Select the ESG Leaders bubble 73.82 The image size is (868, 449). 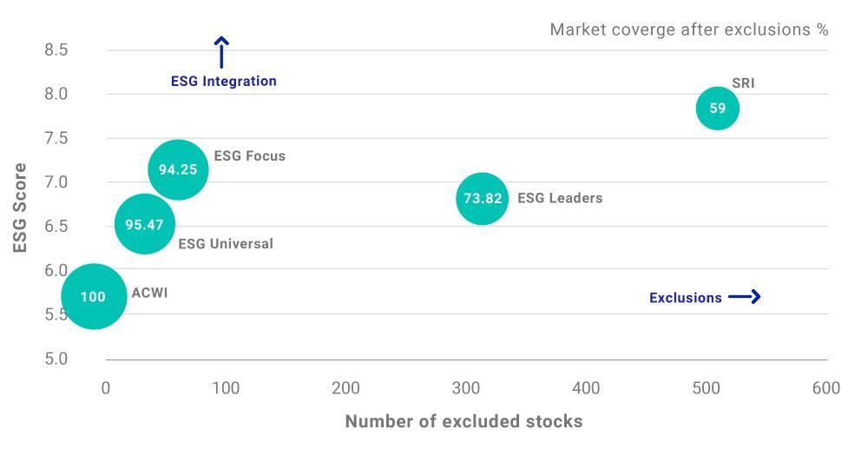pyautogui.click(x=483, y=198)
